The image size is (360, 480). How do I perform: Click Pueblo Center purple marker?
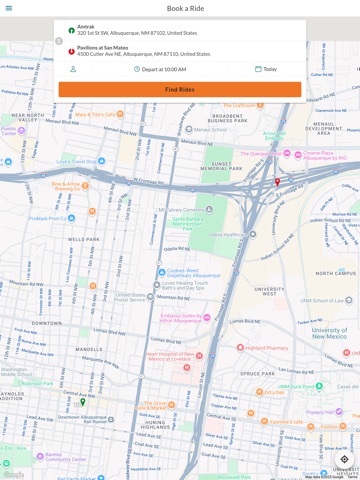22,130
